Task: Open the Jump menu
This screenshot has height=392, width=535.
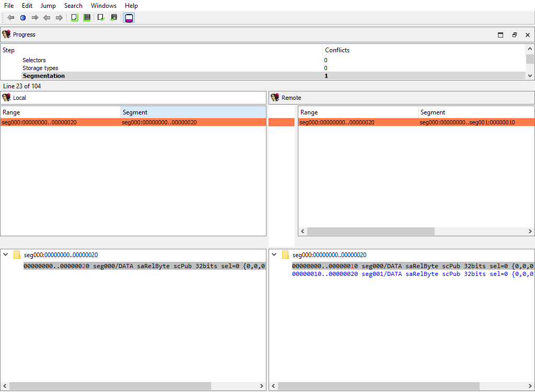Action: click(x=48, y=6)
